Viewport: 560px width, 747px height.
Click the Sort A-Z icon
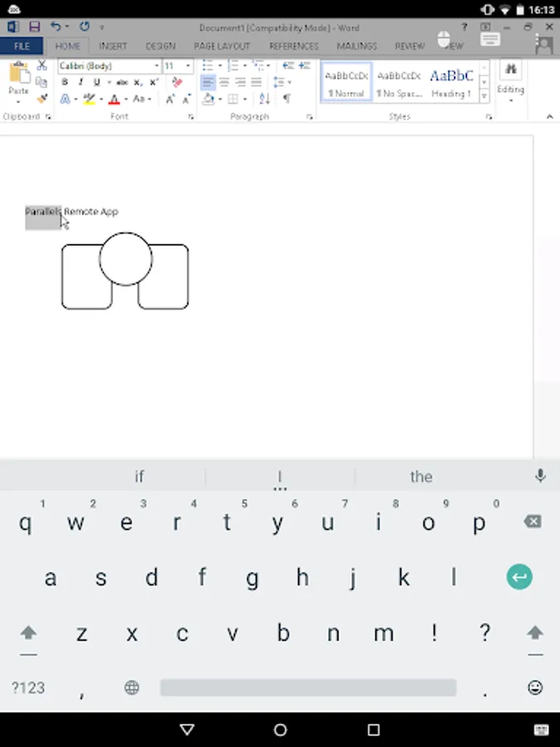point(265,99)
